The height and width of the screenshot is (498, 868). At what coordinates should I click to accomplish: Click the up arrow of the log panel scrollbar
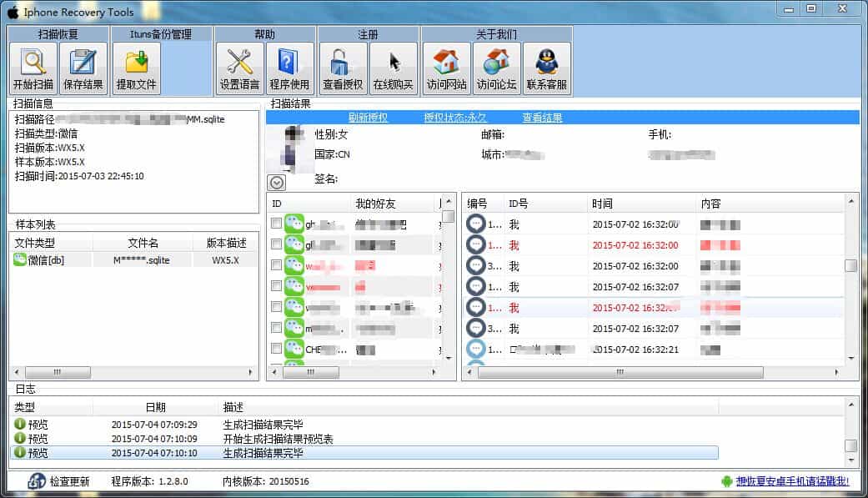pos(850,405)
